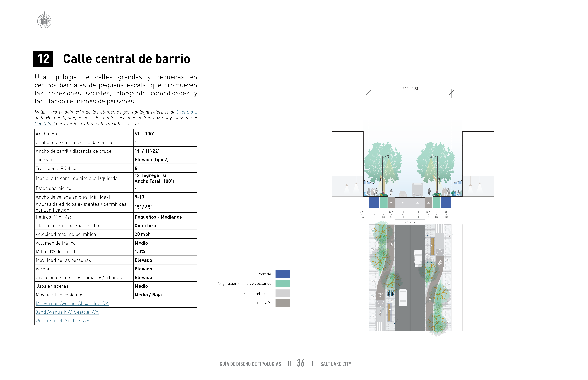The image size is (588, 380).
Task: Click the 'Medio / Baja' vehicle mobility value
Action: coord(148,295)
